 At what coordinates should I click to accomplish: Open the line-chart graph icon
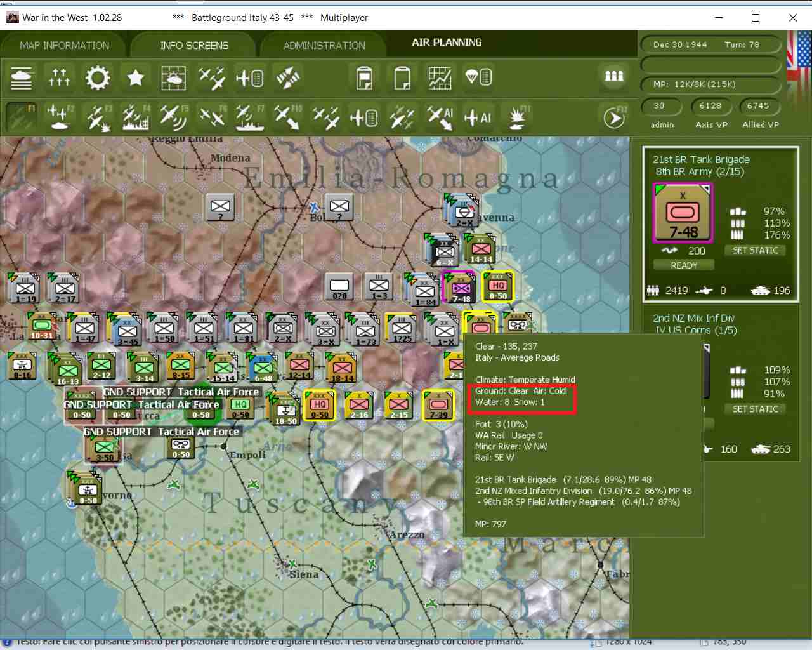(x=440, y=77)
